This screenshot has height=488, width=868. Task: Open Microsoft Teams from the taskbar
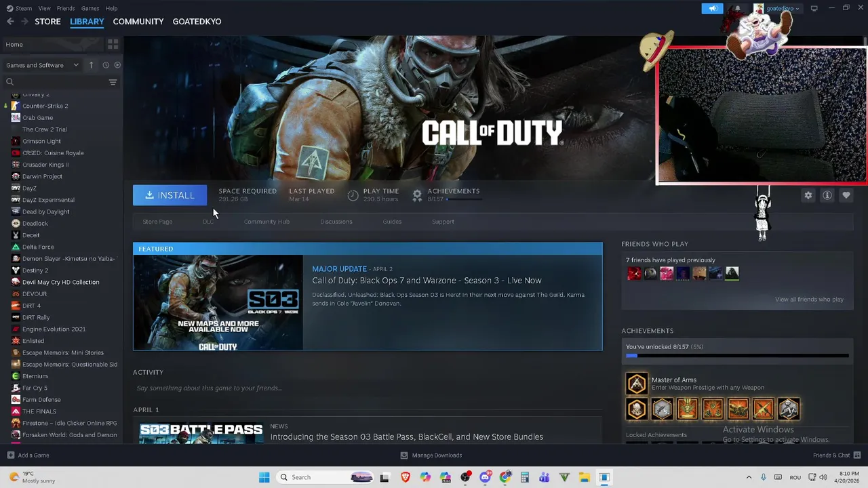[545, 477]
